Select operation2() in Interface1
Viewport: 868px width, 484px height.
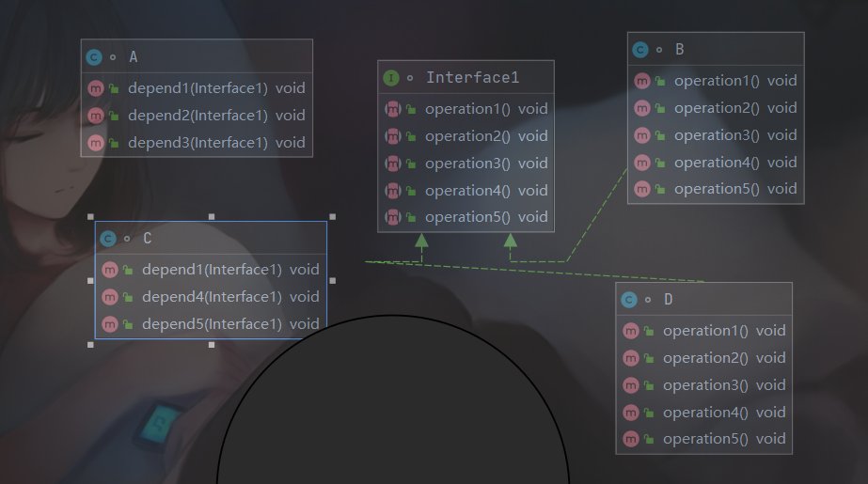(x=466, y=136)
